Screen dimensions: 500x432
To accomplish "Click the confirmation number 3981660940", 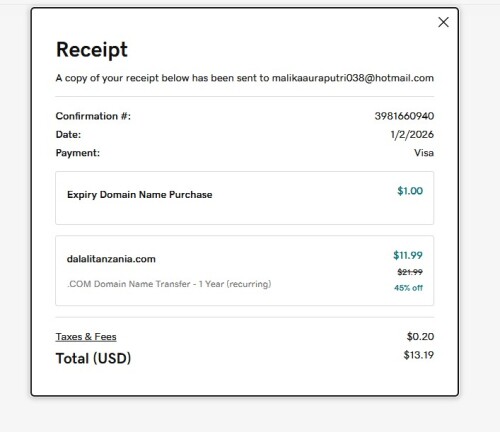I will point(404,116).
